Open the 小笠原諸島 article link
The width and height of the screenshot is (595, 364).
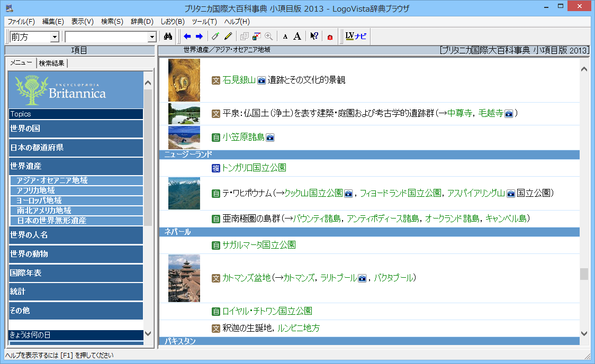[243, 137]
